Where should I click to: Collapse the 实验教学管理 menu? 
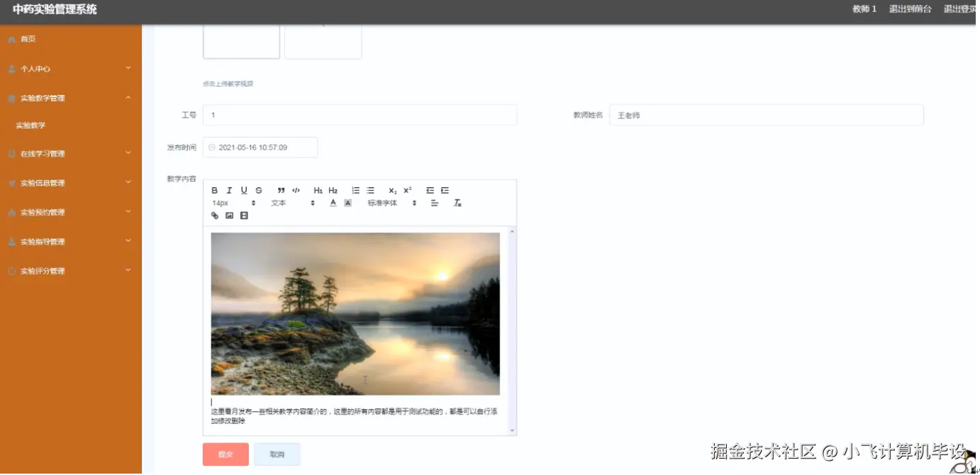click(71, 98)
